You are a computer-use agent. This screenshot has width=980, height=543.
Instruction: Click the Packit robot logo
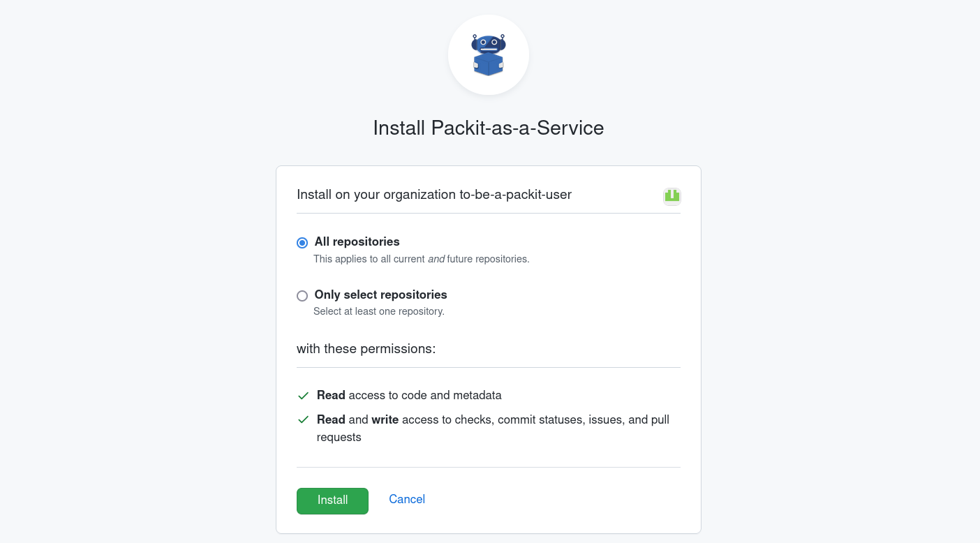coord(489,54)
